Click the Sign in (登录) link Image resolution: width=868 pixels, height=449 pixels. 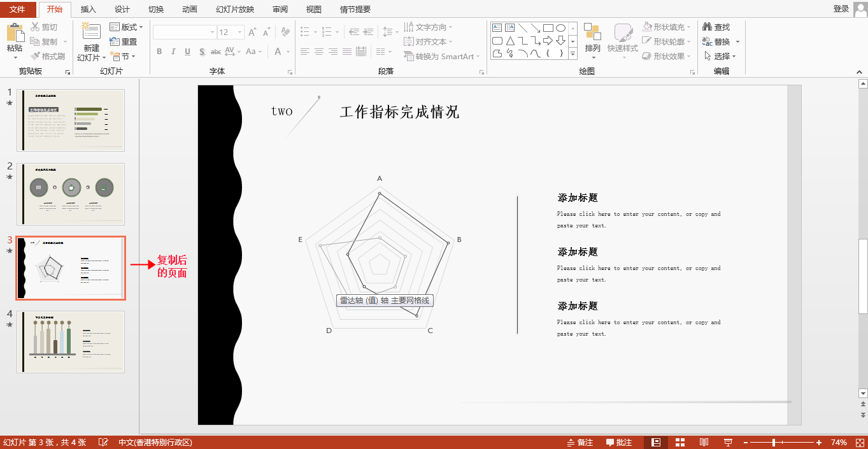coord(841,9)
